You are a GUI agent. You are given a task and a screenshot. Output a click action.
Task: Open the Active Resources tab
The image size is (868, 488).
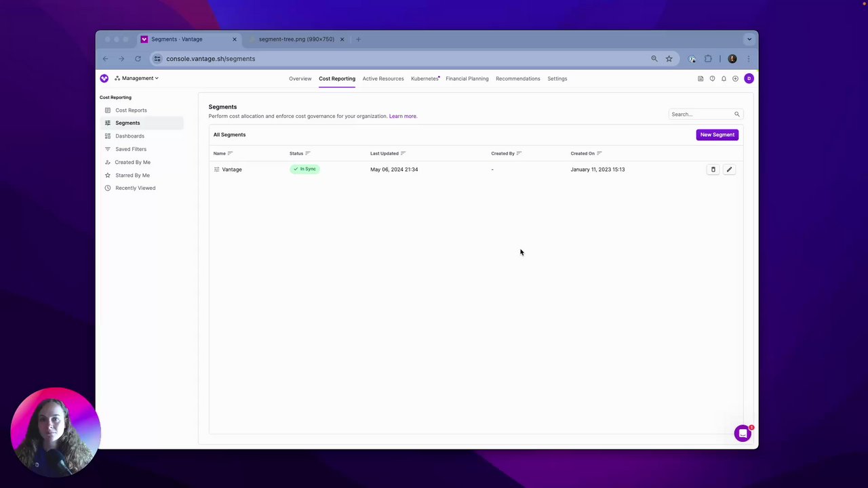pyautogui.click(x=383, y=79)
